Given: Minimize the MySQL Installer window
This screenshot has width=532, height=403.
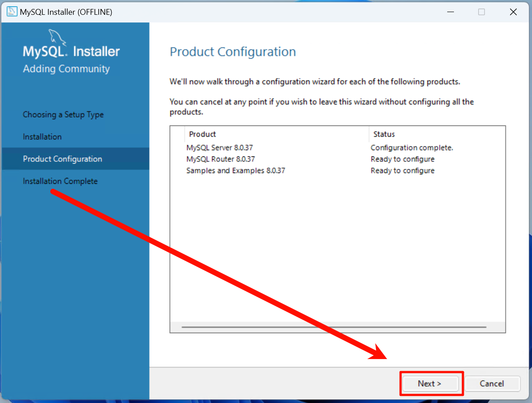Looking at the screenshot, I should (450, 12).
